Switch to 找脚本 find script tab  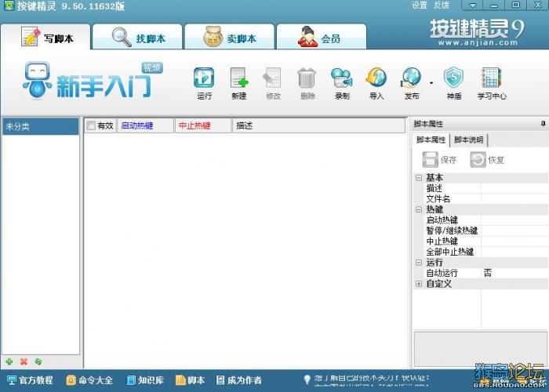(137, 38)
